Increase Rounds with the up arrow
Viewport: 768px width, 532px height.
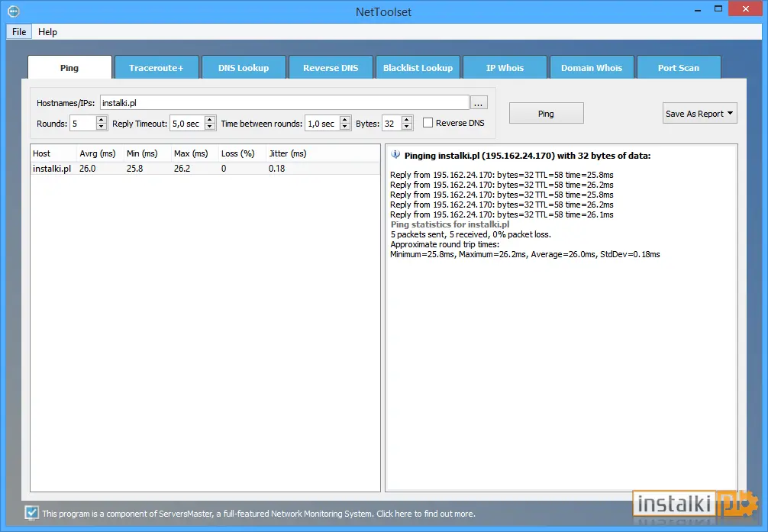(101, 120)
